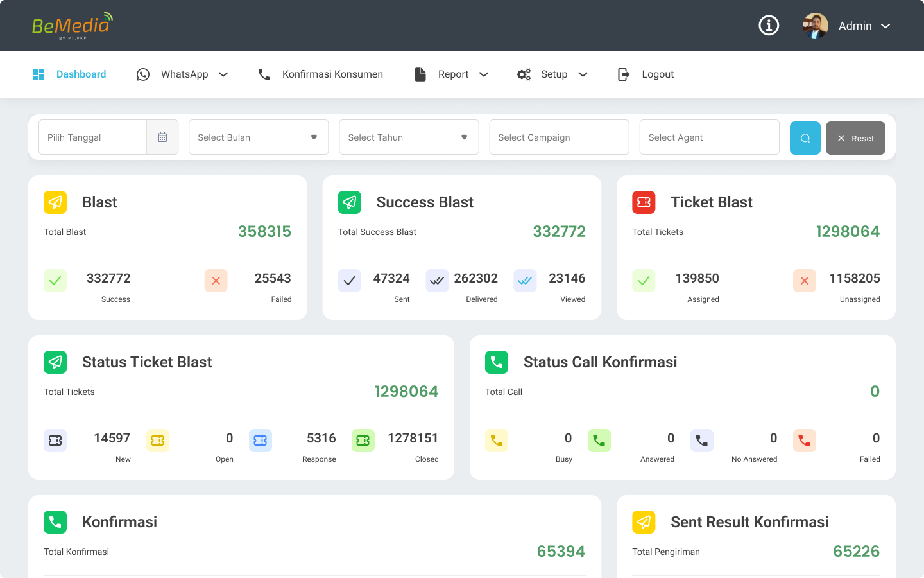
Task: Click the green Status Call Konfirmasi phone icon
Action: pyautogui.click(x=497, y=362)
